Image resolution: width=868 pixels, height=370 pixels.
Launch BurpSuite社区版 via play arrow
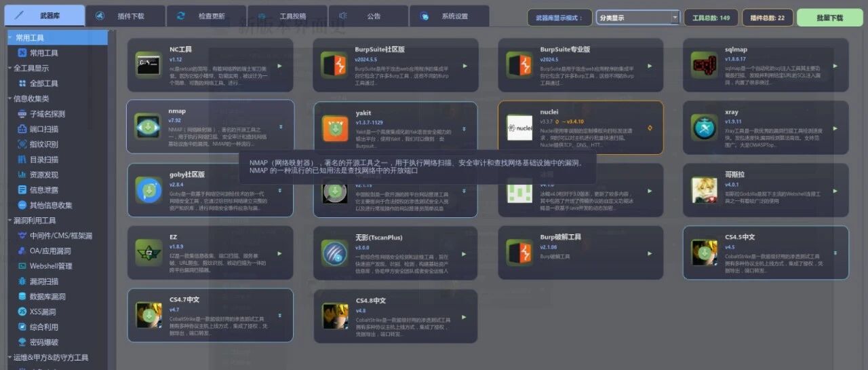(x=465, y=66)
